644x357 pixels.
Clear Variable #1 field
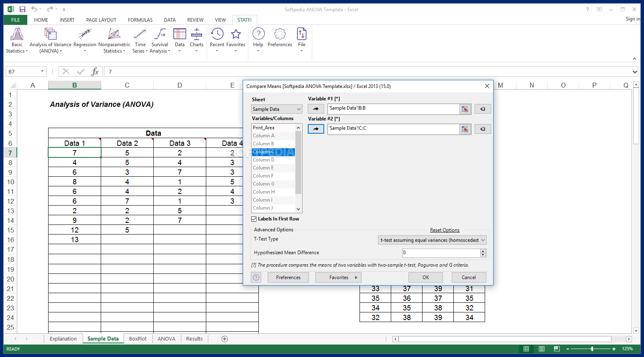[483, 109]
